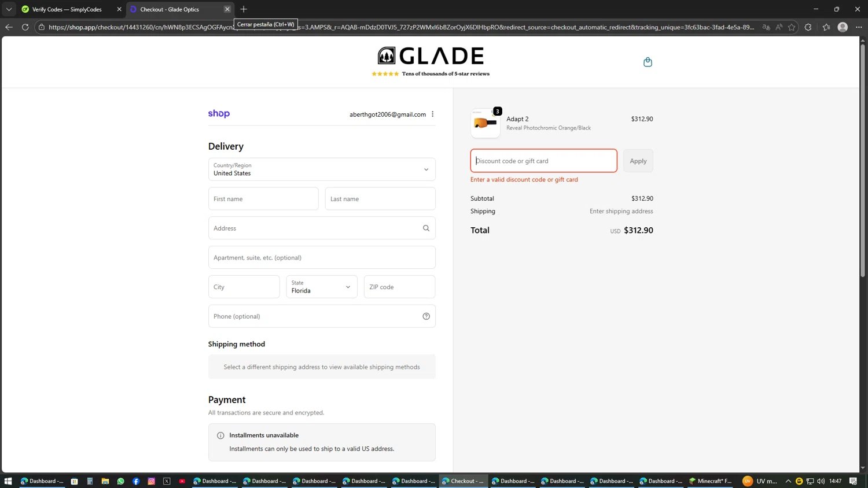868x488 pixels.
Task: Click the Glade logo
Action: pyautogui.click(x=431, y=56)
